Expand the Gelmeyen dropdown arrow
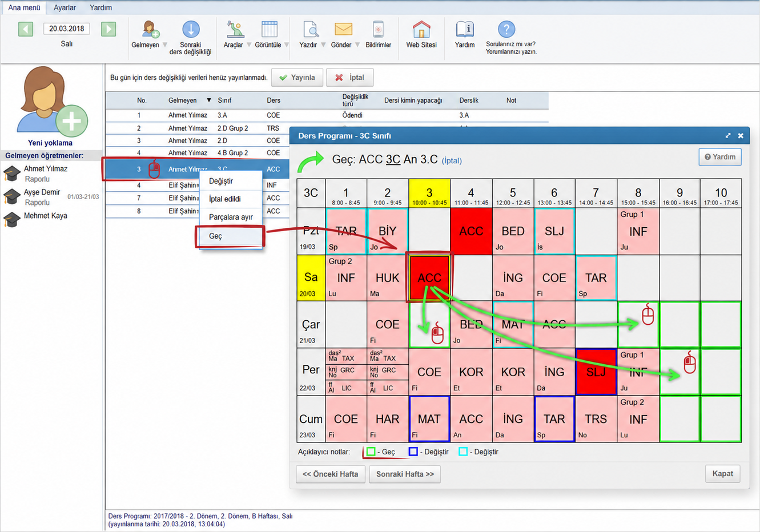Image resolution: width=760 pixels, height=532 pixels. (165, 45)
